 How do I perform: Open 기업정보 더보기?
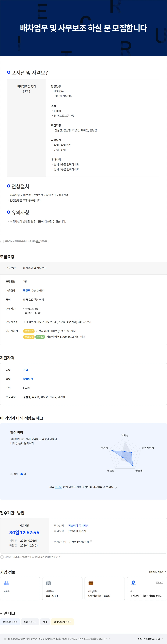158,572
